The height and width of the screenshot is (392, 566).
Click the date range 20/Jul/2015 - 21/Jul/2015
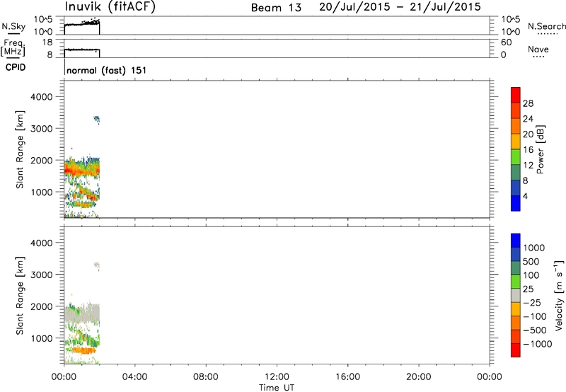pyautogui.click(x=400, y=7)
